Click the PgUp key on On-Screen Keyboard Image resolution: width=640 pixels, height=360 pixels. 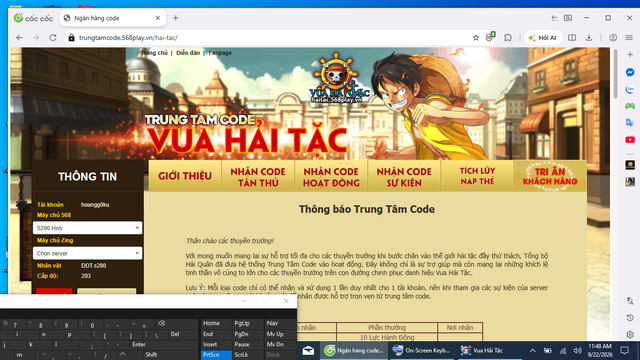click(248, 323)
